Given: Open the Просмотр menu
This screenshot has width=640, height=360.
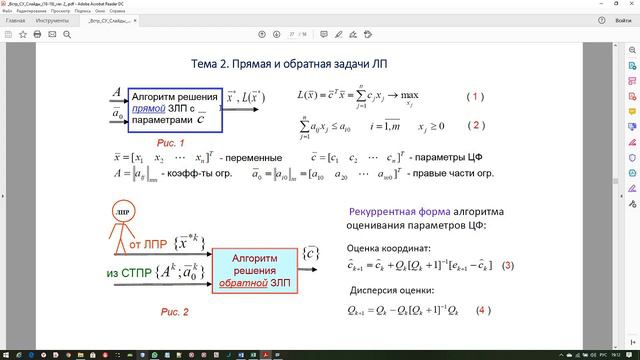Looking at the screenshot, I should pyautogui.click(x=60, y=11).
